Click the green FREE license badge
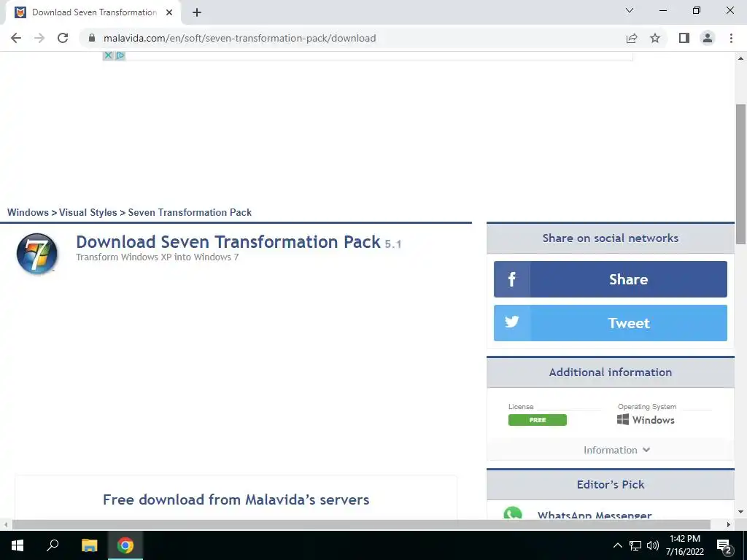747x560 pixels. coord(538,420)
